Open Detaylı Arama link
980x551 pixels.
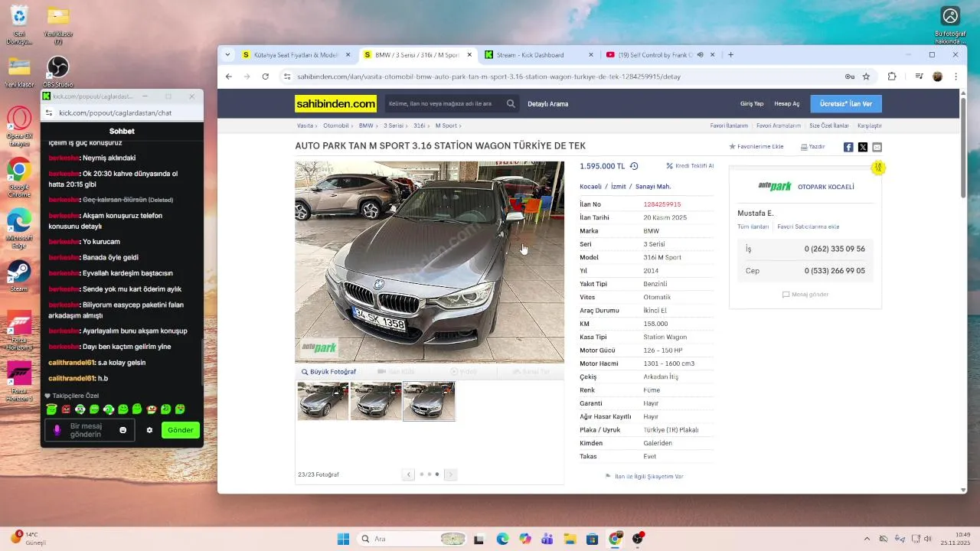tap(547, 103)
